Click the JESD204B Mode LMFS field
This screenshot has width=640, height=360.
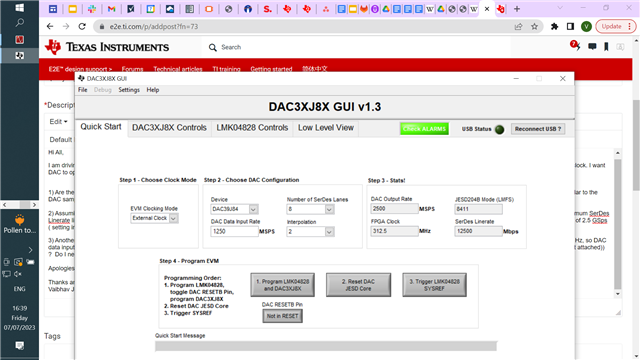click(x=478, y=209)
